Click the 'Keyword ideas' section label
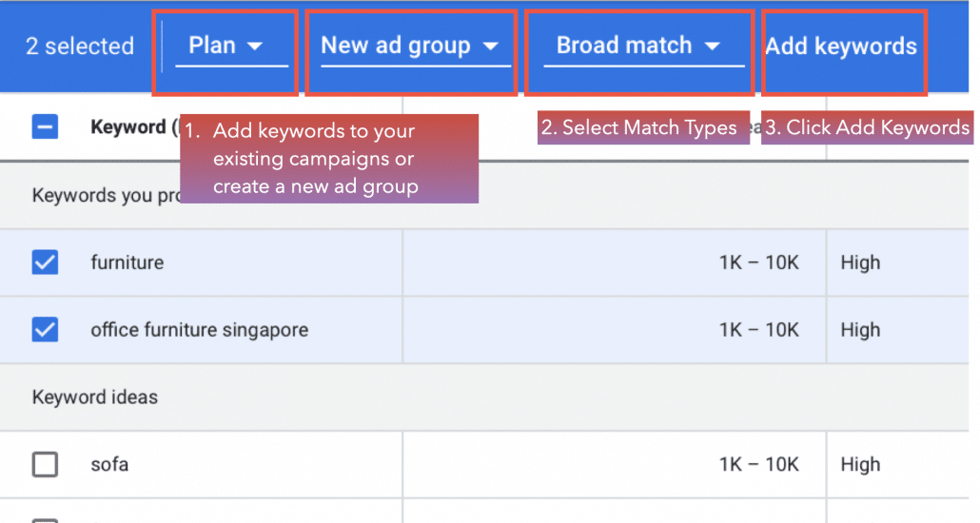980x523 pixels. [x=95, y=397]
